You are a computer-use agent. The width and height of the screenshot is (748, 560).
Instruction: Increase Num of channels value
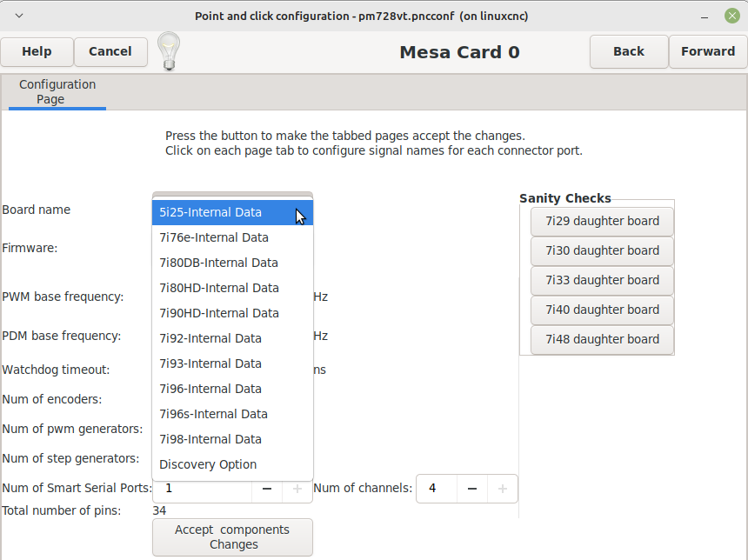503,489
